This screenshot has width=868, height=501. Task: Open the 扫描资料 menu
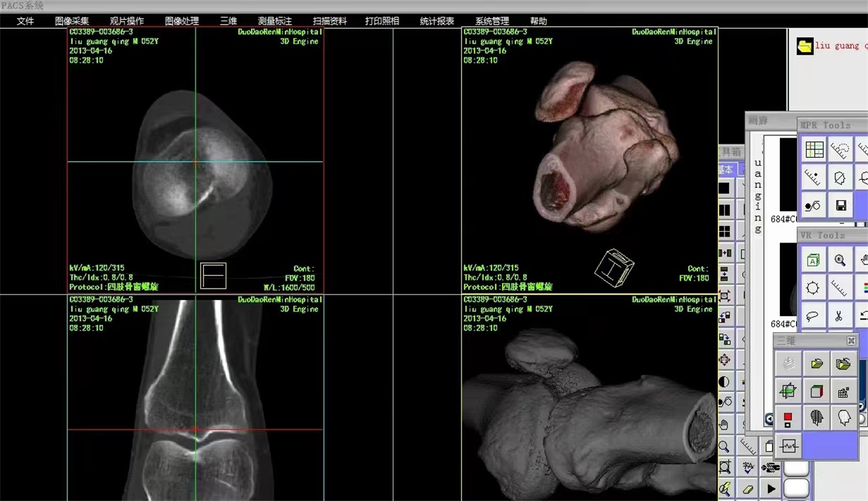(330, 21)
